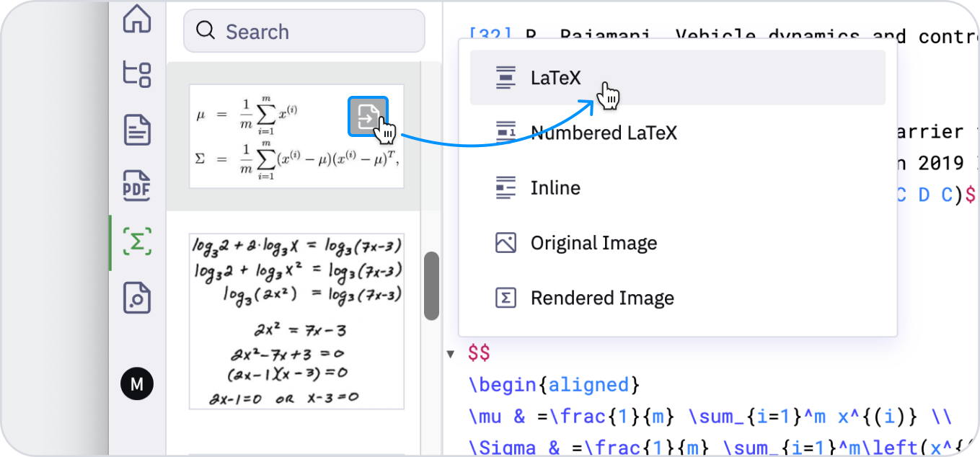Select the Sigma snips sidebar icon
Image resolution: width=980 pixels, height=457 pixels.
pyautogui.click(x=137, y=242)
